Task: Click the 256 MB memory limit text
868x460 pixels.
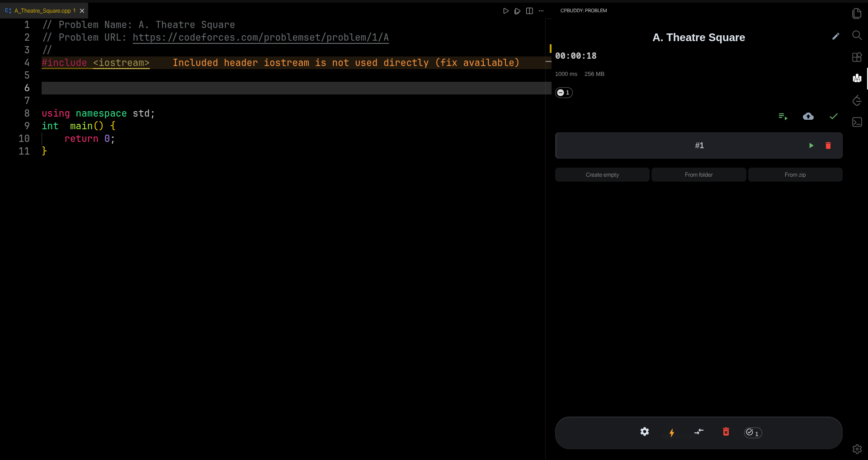Action: [594, 74]
